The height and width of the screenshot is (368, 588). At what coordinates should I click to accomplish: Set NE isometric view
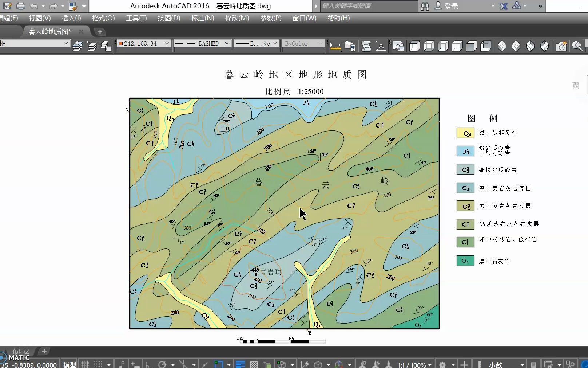(531, 46)
